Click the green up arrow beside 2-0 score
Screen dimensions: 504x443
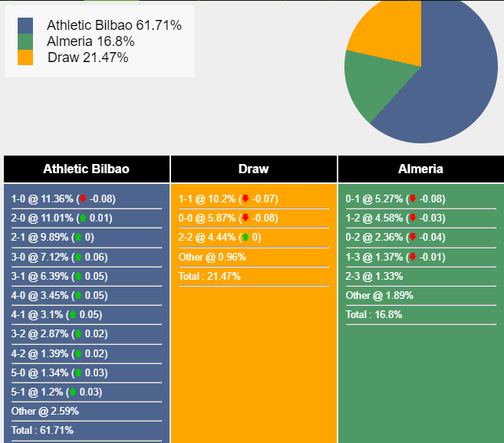[x=83, y=218]
